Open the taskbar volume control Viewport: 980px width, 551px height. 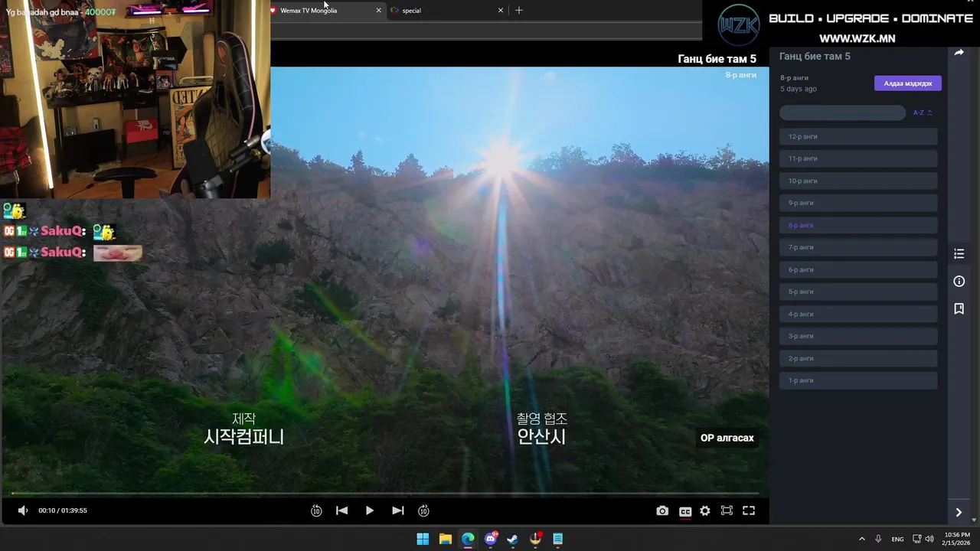(x=929, y=540)
